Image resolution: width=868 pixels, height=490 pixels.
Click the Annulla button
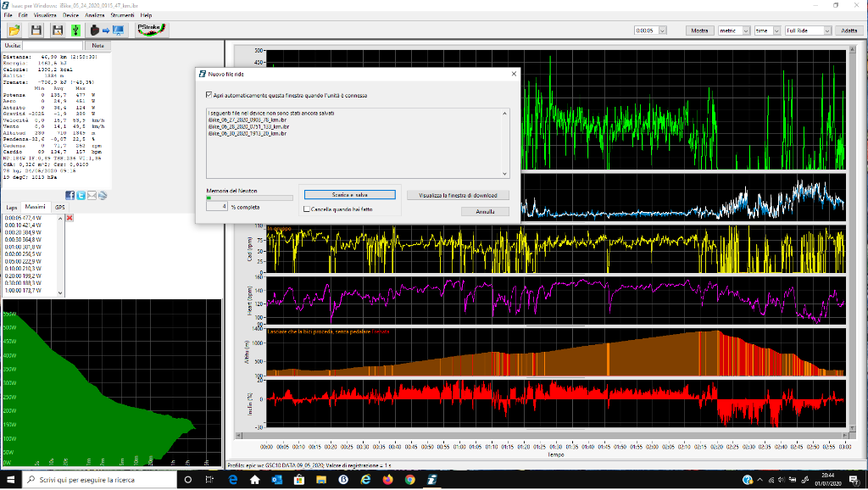click(485, 211)
